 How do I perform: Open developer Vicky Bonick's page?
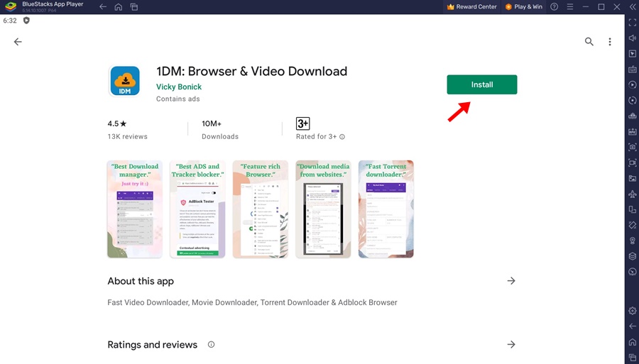(179, 87)
